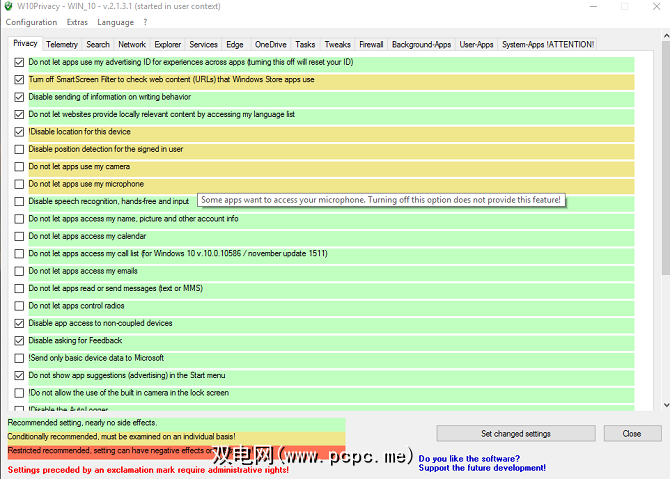Check 'Do not let apps use my microphone'
The width and height of the screenshot is (670, 479).
19,184
